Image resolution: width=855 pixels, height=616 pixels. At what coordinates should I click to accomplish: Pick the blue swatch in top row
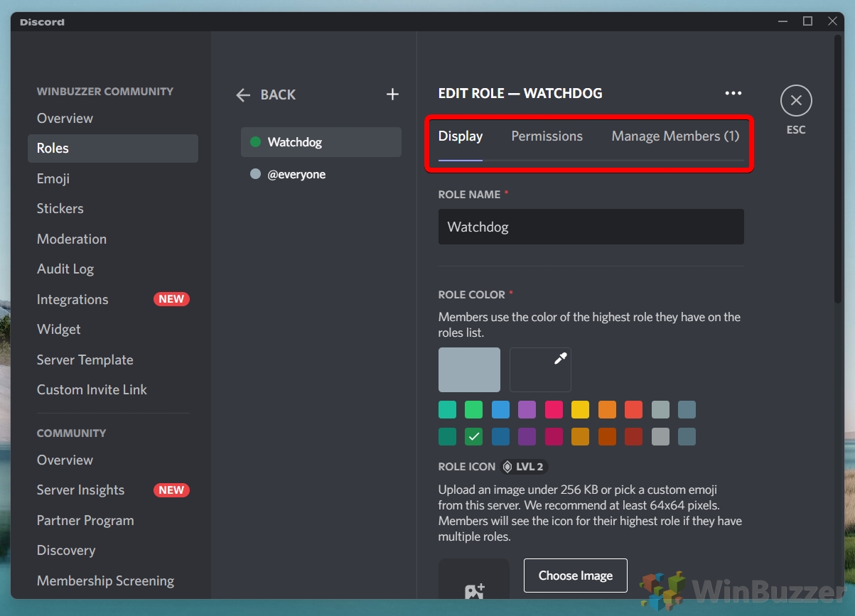coord(500,410)
